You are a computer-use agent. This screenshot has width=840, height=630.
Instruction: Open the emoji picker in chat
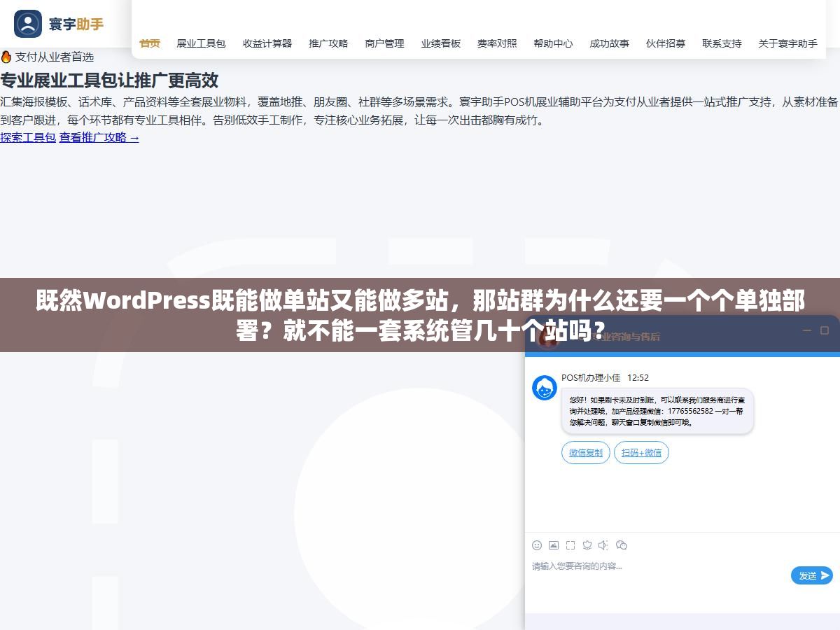tap(537, 545)
